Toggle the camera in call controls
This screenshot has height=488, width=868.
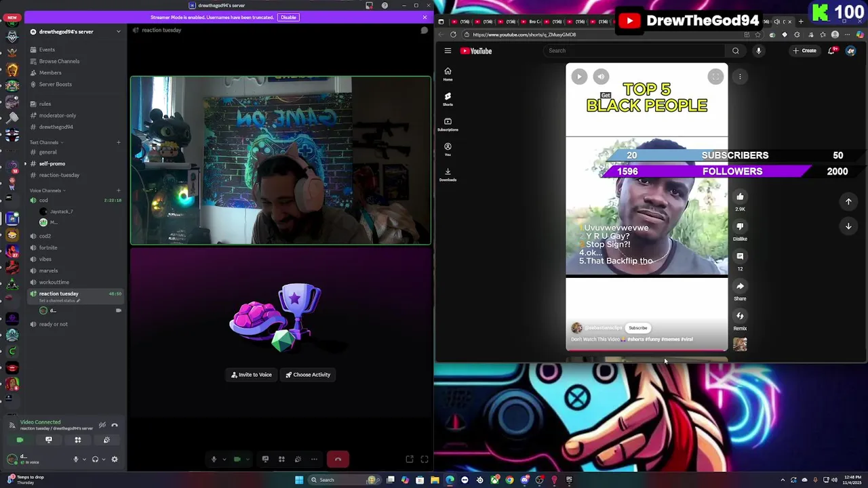coord(237,460)
